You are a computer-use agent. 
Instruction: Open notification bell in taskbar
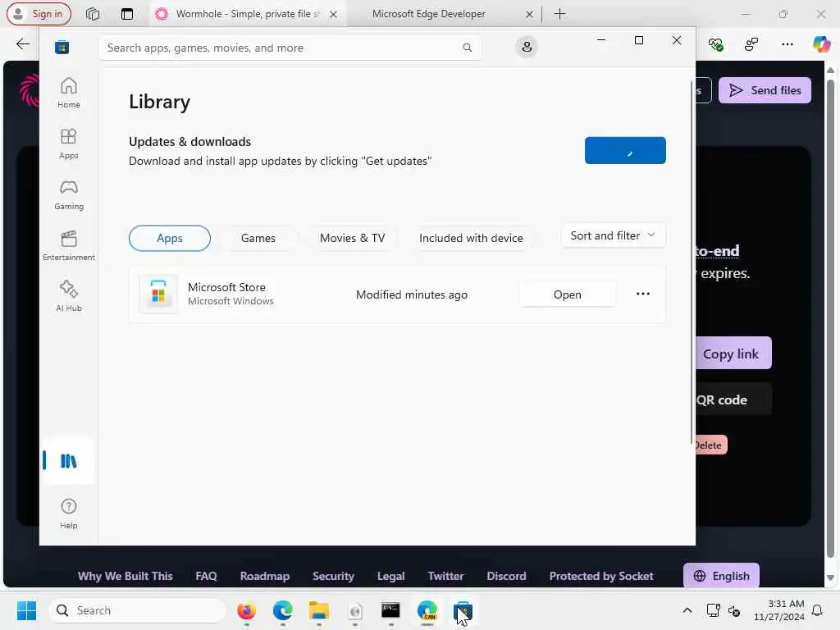(818, 610)
